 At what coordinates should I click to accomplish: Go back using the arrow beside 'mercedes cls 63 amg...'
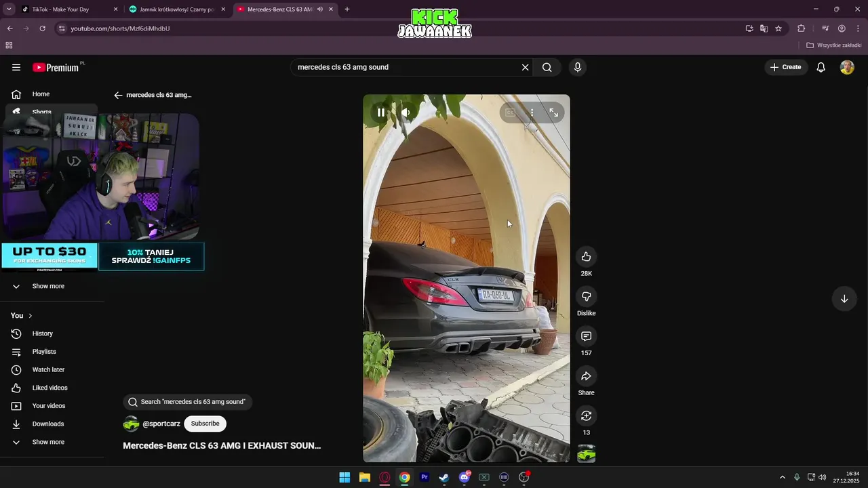pyautogui.click(x=118, y=96)
